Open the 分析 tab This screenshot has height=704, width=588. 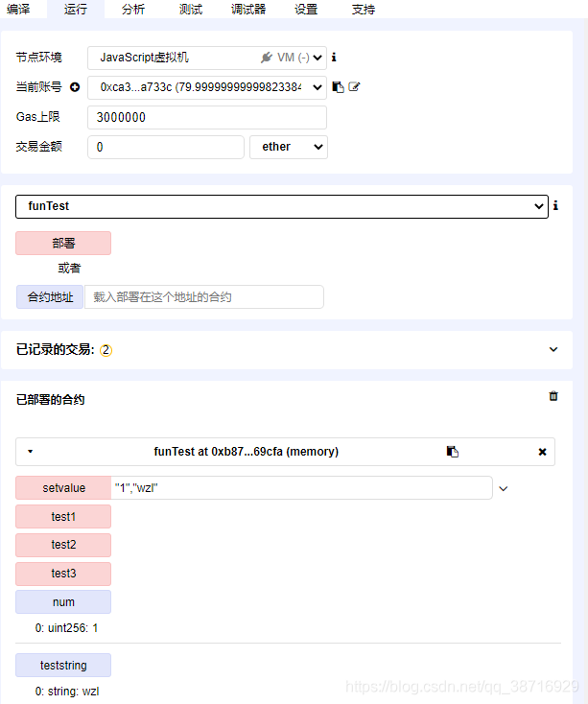tap(133, 9)
